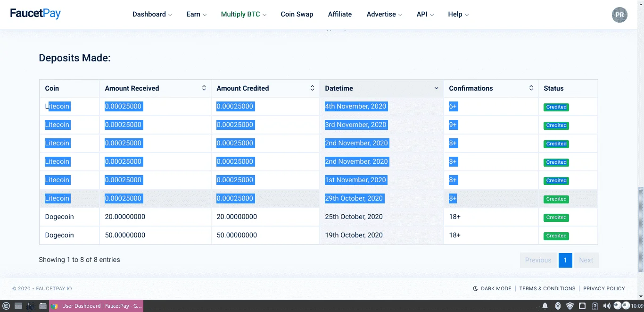Screen dimensions: 644x312
Task: Click the volume speaker tray icon
Action: point(607,306)
